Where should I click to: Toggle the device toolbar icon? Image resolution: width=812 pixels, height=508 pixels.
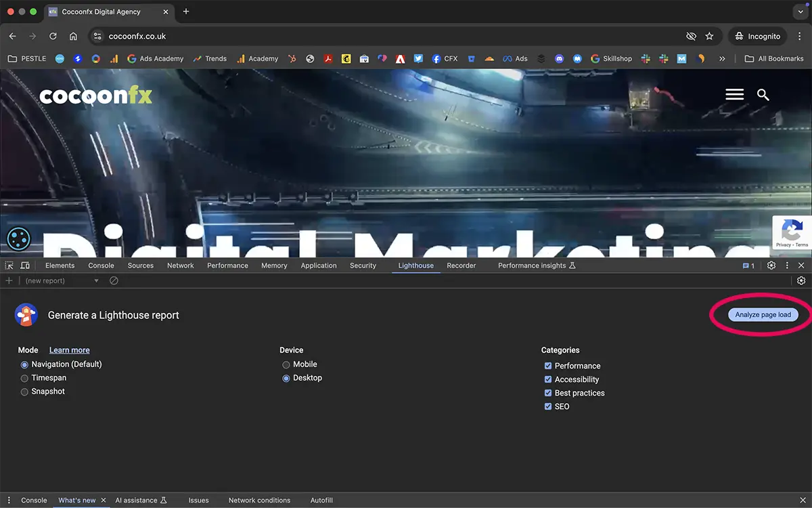tap(25, 266)
